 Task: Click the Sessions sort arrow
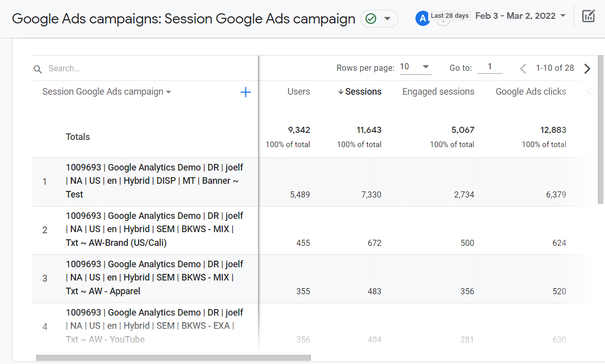340,92
